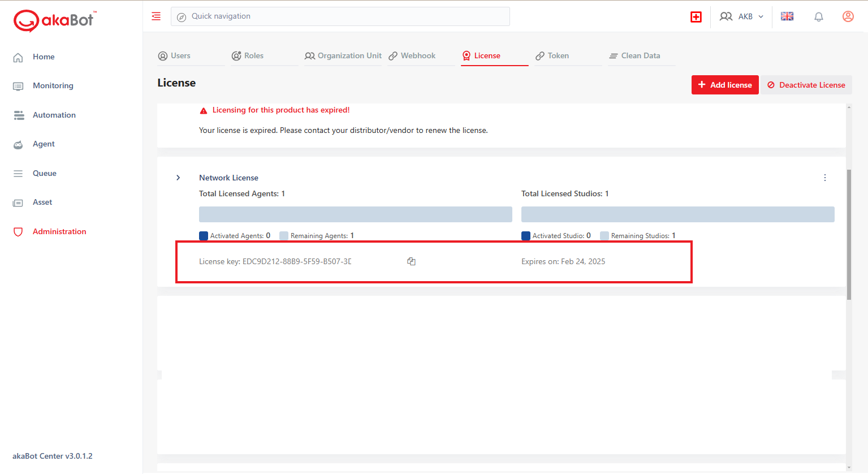Click 'Your license is expired' message text
The height and width of the screenshot is (474, 868).
click(343, 131)
